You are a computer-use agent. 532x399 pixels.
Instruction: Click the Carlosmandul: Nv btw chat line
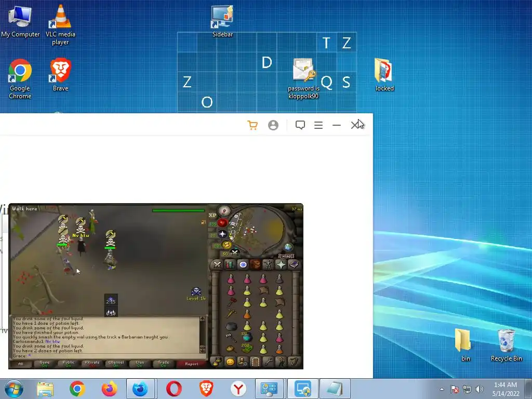point(36,342)
